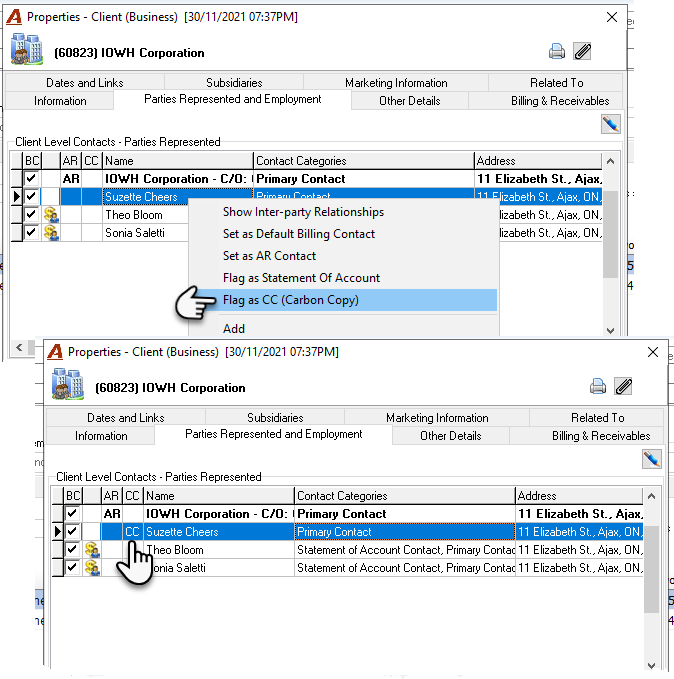Click print icon in lower Properties window
This screenshot has width=674, height=679.
coord(598,386)
